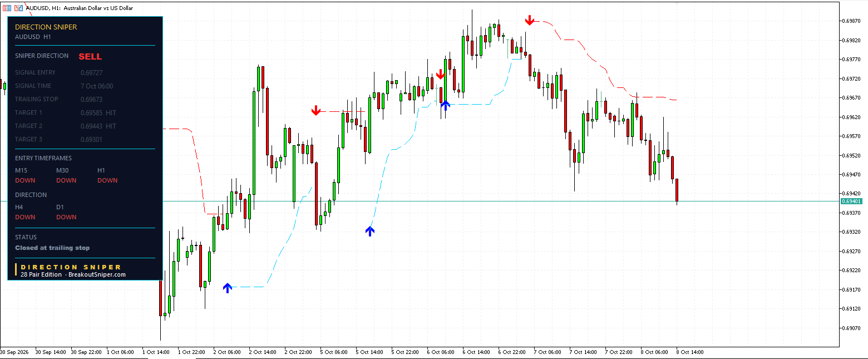Click the DOWN status under D1
The width and height of the screenshot is (868, 359).
(x=66, y=217)
